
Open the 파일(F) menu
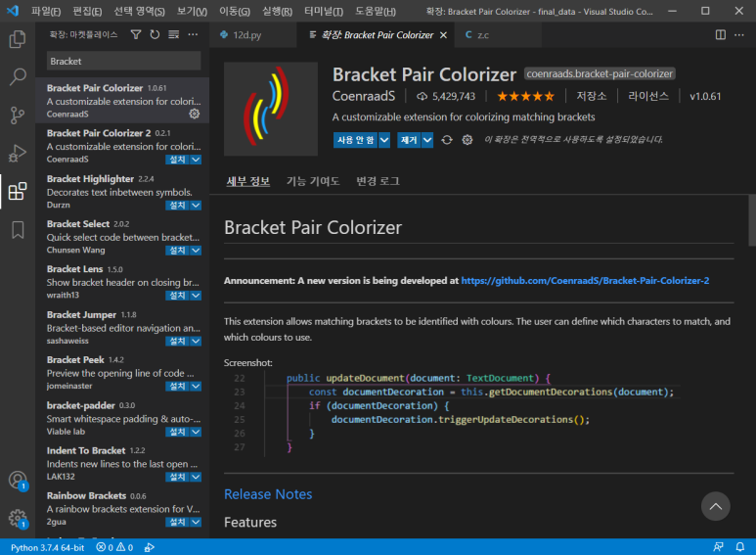pos(46,11)
